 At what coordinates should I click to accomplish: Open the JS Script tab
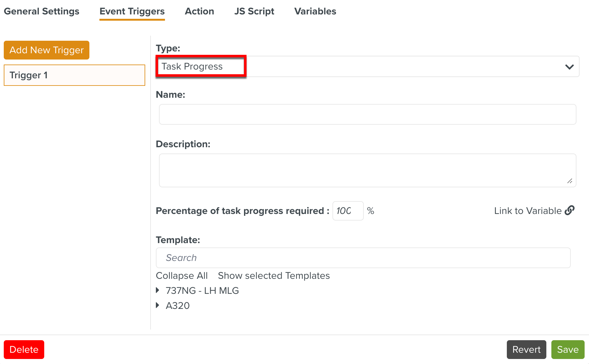tap(254, 11)
